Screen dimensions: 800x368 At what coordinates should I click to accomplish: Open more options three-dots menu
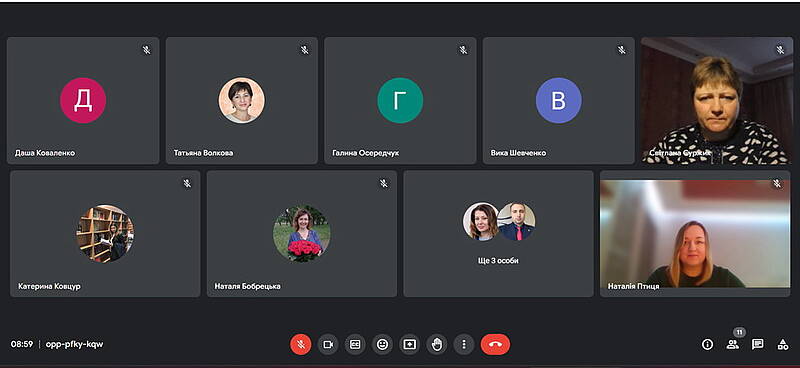(x=464, y=345)
